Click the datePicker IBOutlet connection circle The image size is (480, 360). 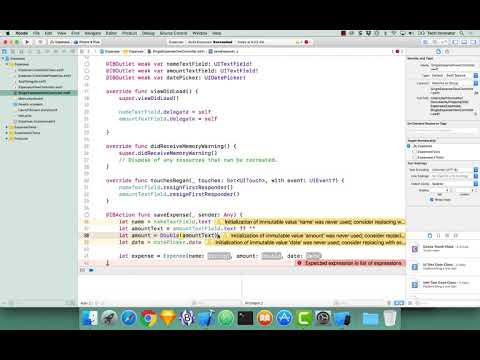(x=87, y=77)
